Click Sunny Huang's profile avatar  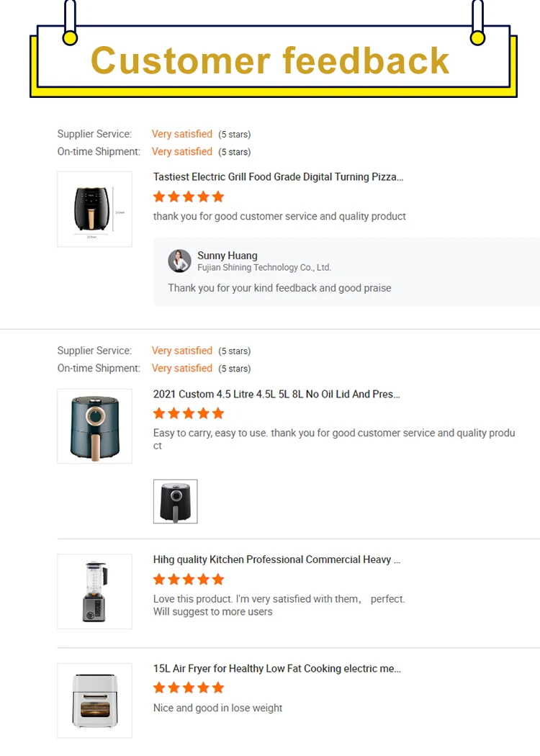[179, 261]
